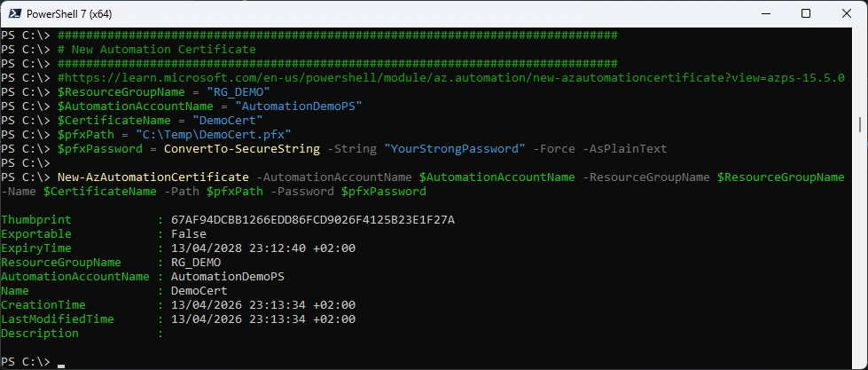Image resolution: width=868 pixels, height=370 pixels.
Task: Click the LastModifiedTime timestamp value
Action: [263, 319]
